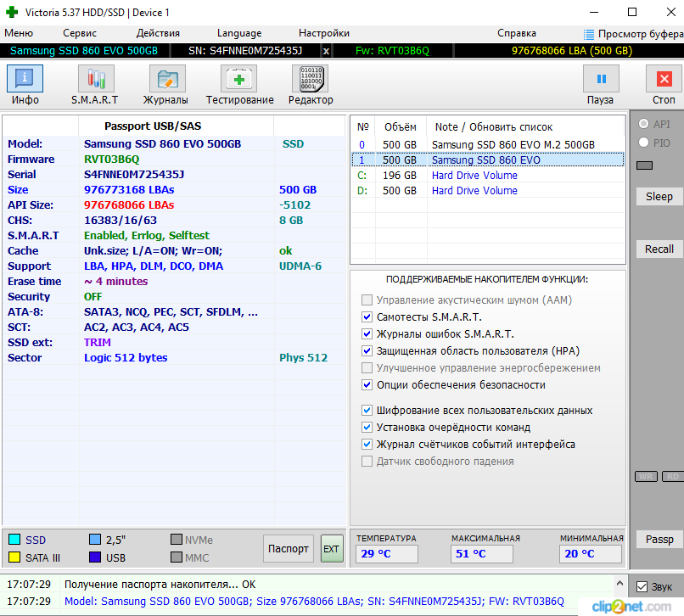Click the gray NVMe swatch
This screenshot has width=684, height=616.
click(177, 540)
